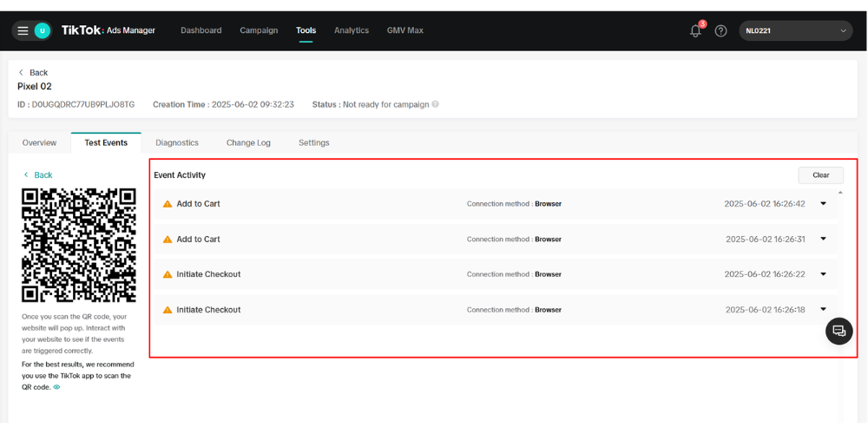Open the notifications bell
The image size is (868, 434).
[x=696, y=31]
